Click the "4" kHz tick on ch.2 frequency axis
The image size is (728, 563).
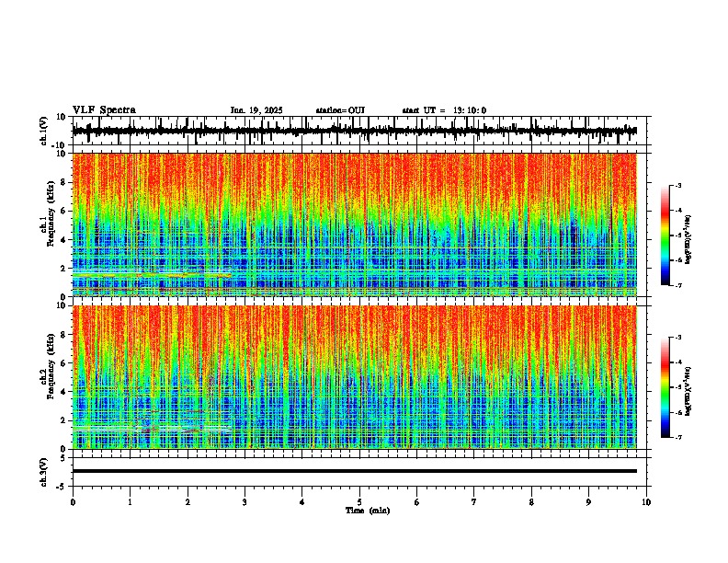click(x=64, y=392)
